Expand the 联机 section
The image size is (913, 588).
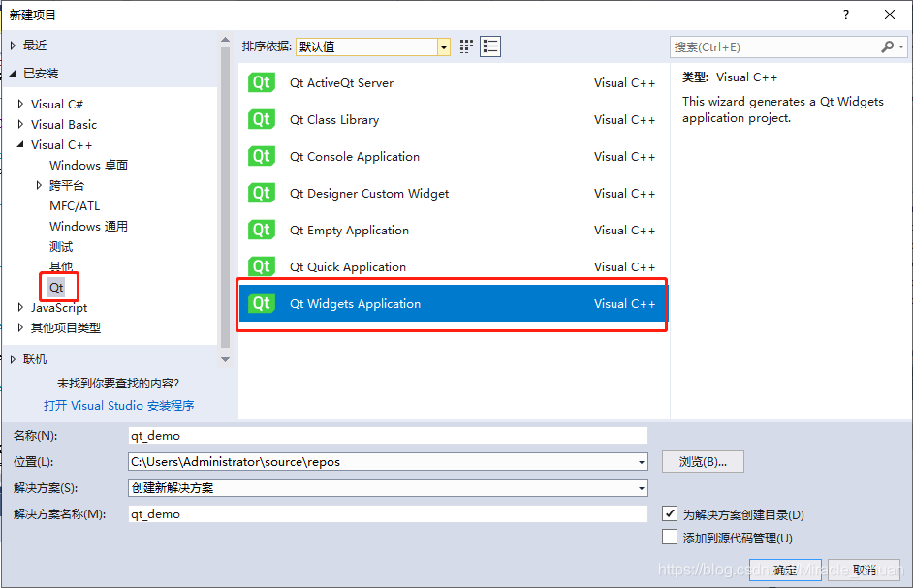(x=13, y=359)
